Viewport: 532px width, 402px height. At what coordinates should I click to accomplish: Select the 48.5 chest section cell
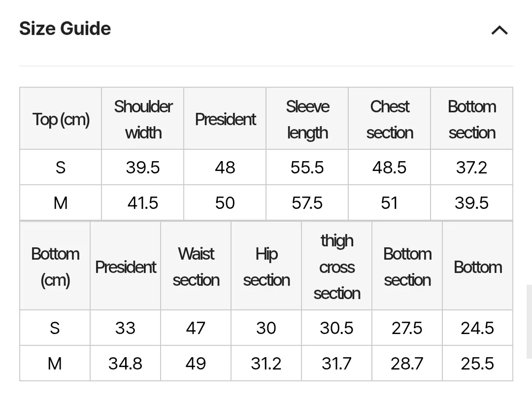390,167
